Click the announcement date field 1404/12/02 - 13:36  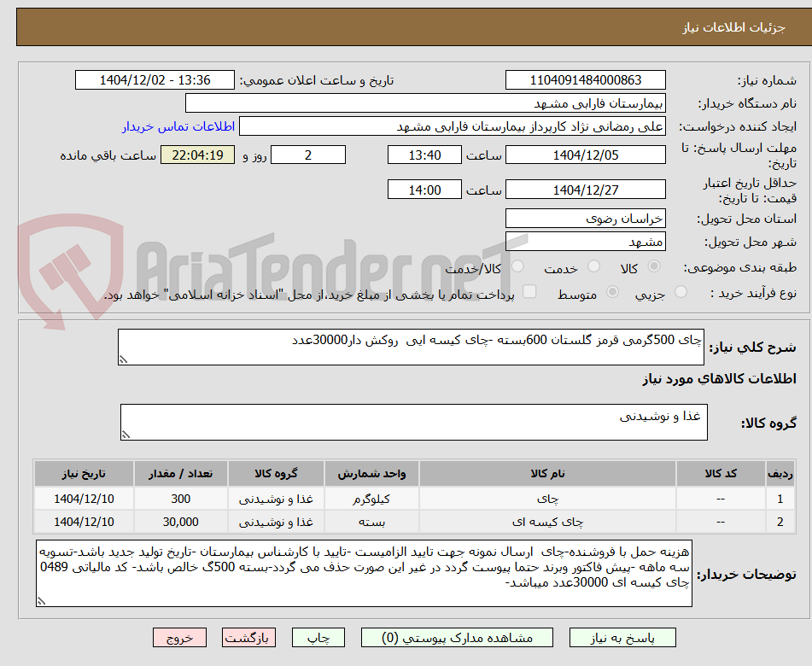click(155, 80)
